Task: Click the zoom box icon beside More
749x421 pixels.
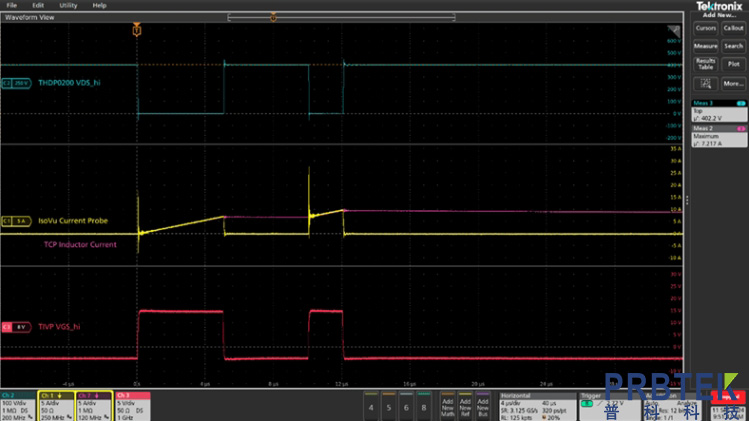Action: 706,83
